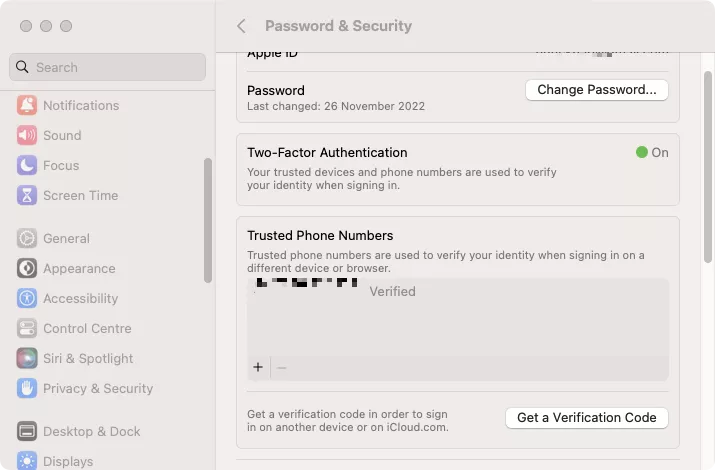Open Focus moon icon in sidebar
Screen dimensions: 715x470
pyautogui.click(x=27, y=165)
